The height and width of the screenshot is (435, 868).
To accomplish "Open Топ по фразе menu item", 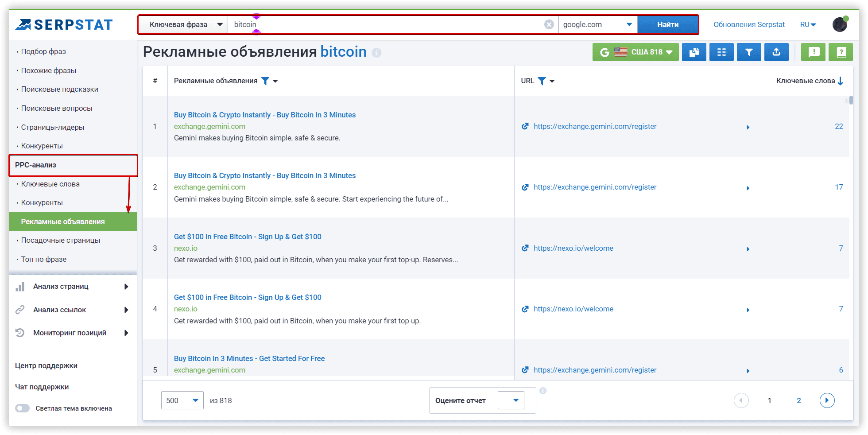I will [44, 259].
